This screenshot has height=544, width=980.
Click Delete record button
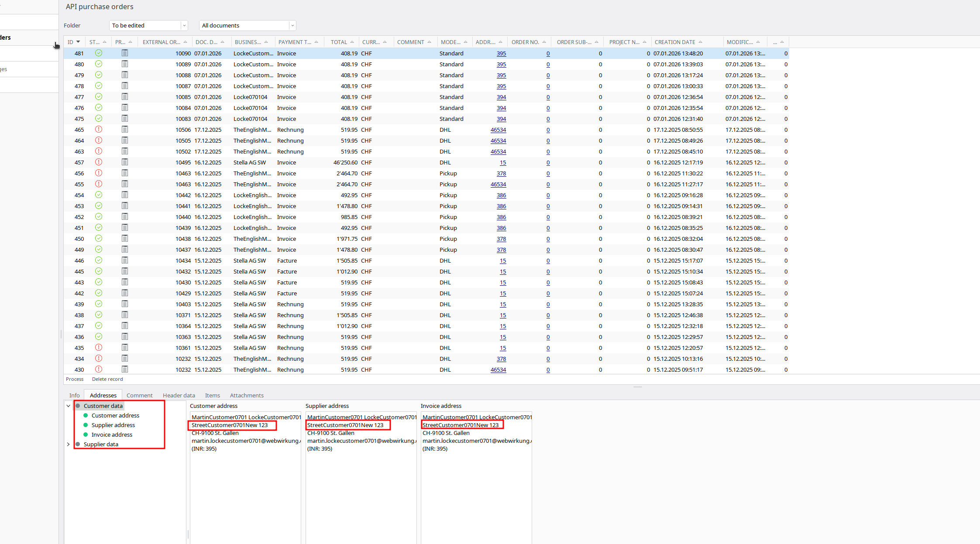click(x=107, y=379)
